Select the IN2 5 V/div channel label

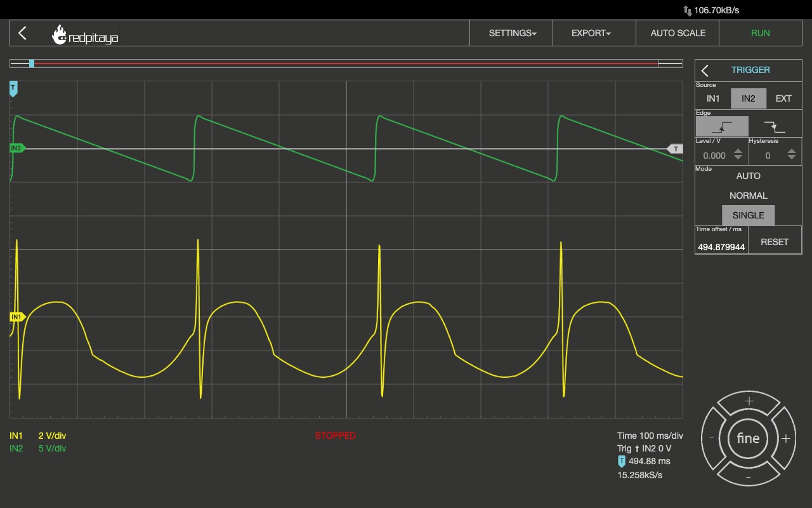(x=38, y=448)
